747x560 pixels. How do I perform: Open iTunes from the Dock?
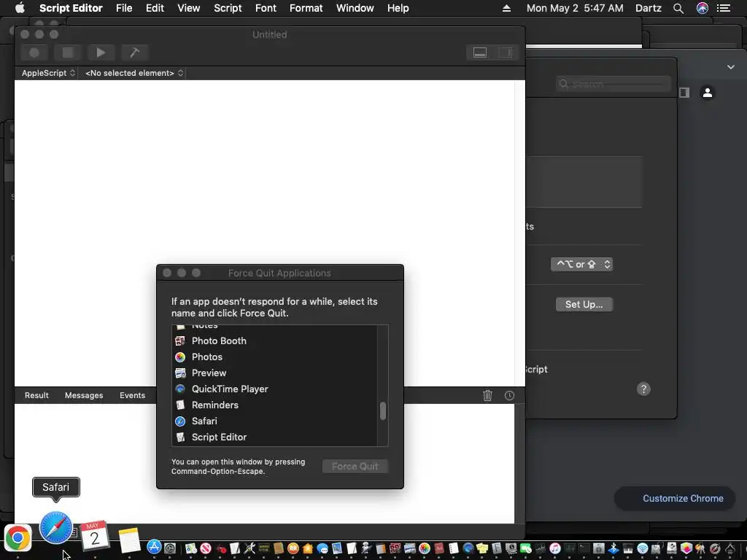pyautogui.click(x=555, y=548)
